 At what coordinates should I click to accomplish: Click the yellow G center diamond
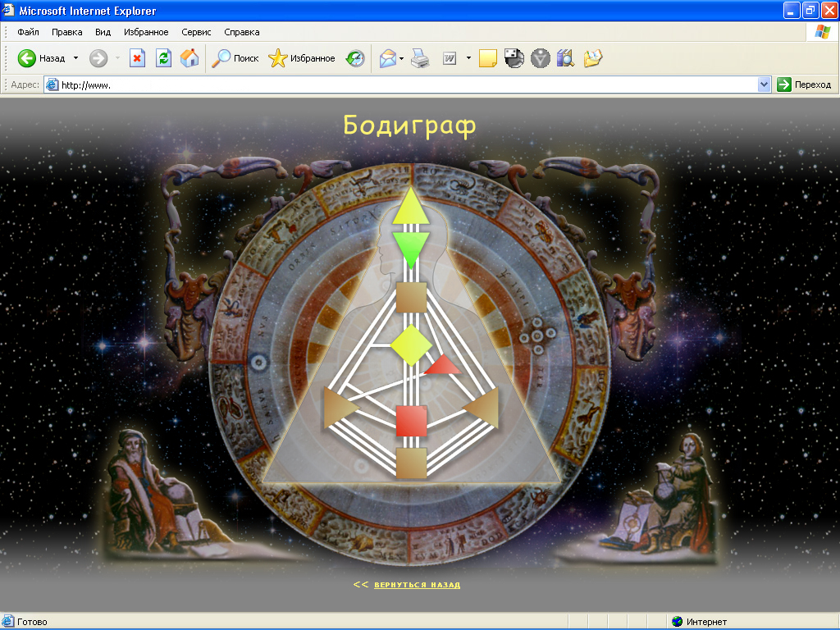(x=411, y=345)
